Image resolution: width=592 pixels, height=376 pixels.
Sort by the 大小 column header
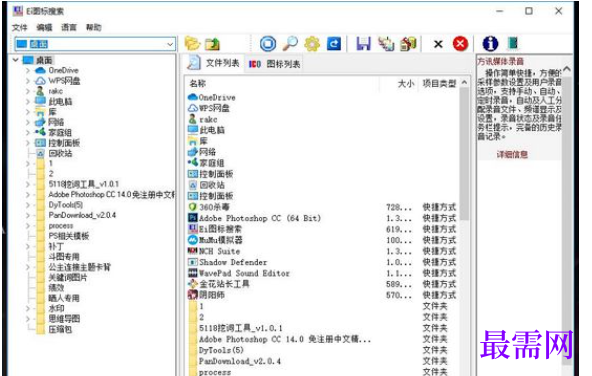[x=406, y=83]
